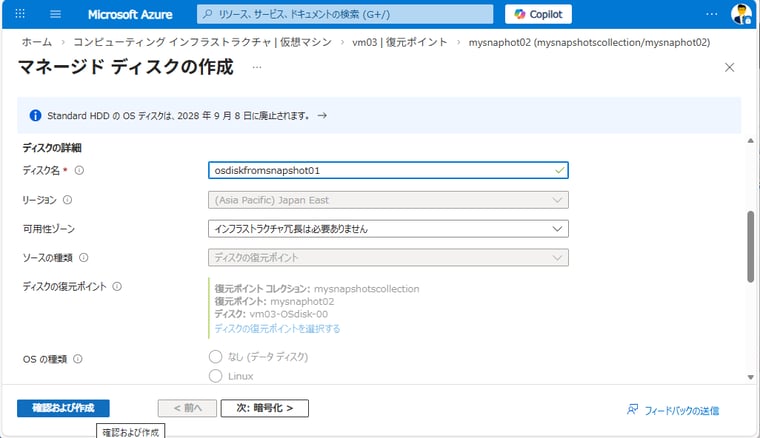Focus the resource search box

(x=345, y=14)
